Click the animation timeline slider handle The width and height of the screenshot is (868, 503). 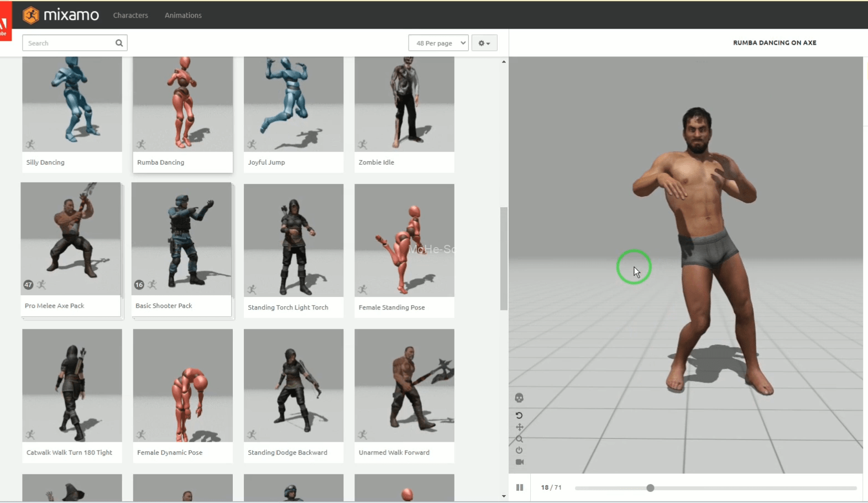pyautogui.click(x=650, y=488)
